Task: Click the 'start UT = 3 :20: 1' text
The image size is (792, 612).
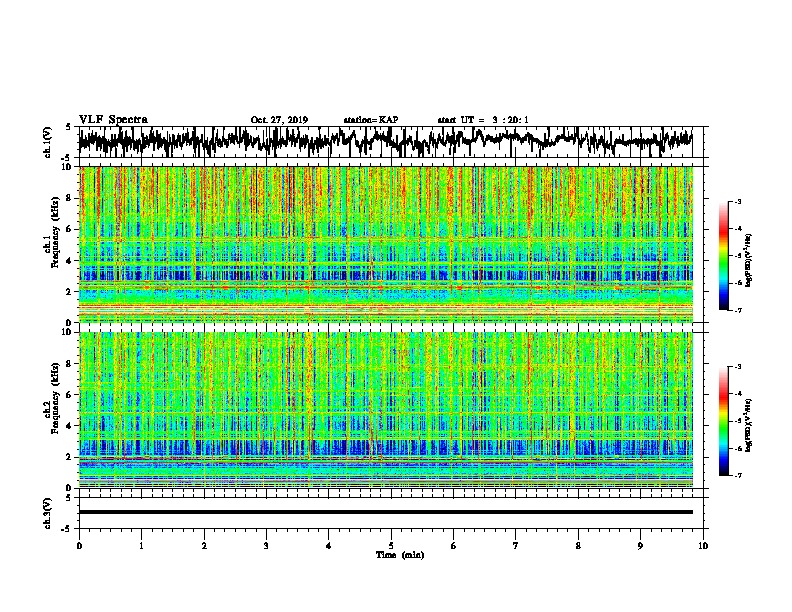Action: point(483,120)
